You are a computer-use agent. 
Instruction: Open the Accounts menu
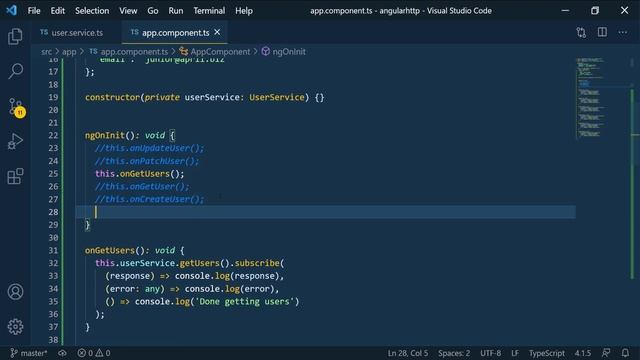tap(15, 292)
